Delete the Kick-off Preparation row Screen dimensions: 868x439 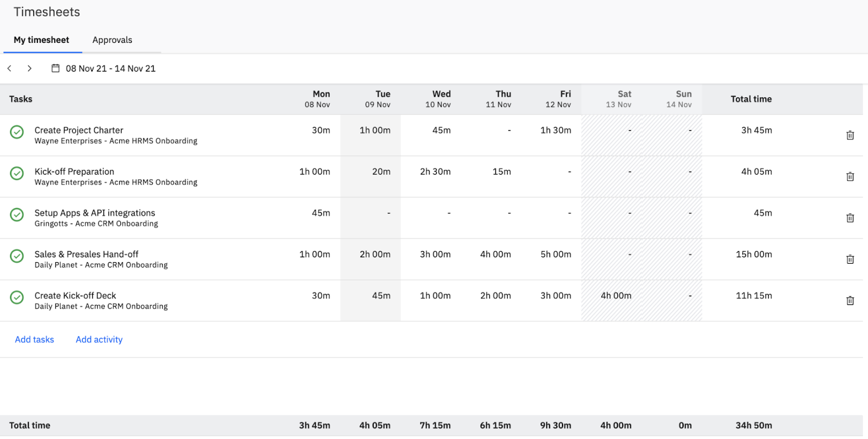coord(850,176)
